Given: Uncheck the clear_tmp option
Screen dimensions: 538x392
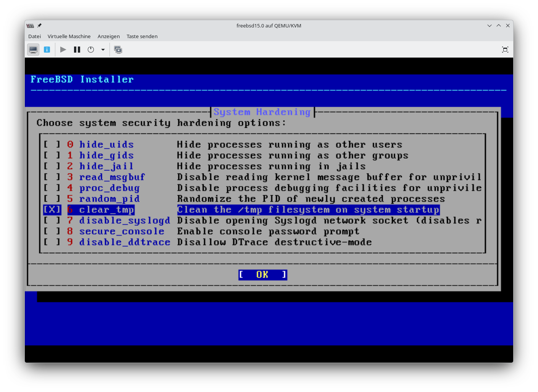Looking at the screenshot, I should (52, 210).
